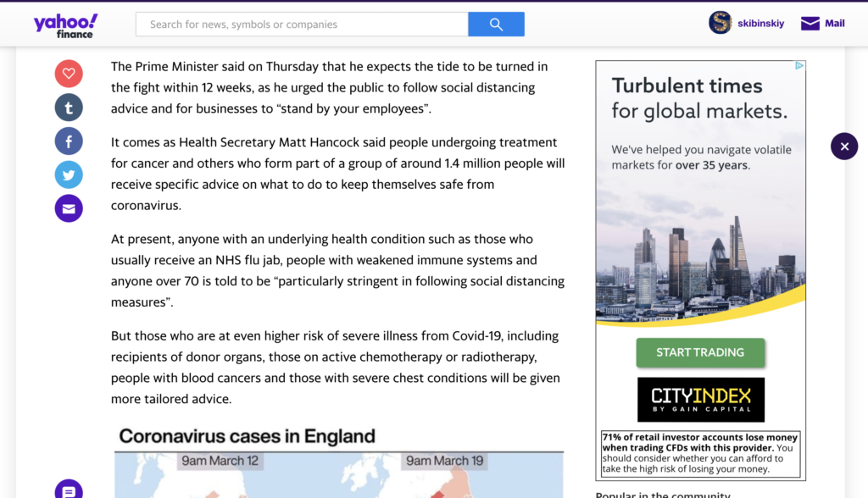Open the skibinskiy account name link
Image resolution: width=868 pixels, height=498 pixels.
tap(760, 23)
